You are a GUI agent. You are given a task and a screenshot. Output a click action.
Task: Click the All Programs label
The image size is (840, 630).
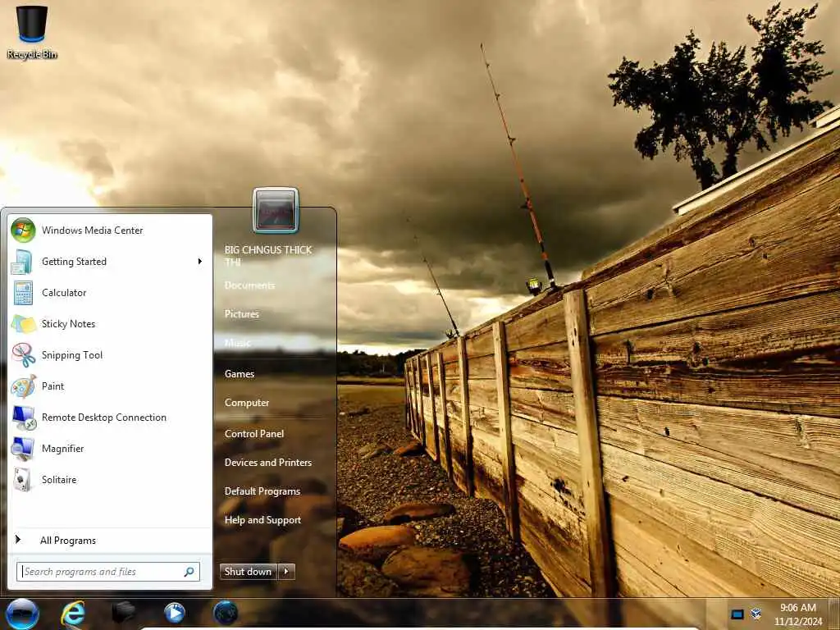click(68, 541)
